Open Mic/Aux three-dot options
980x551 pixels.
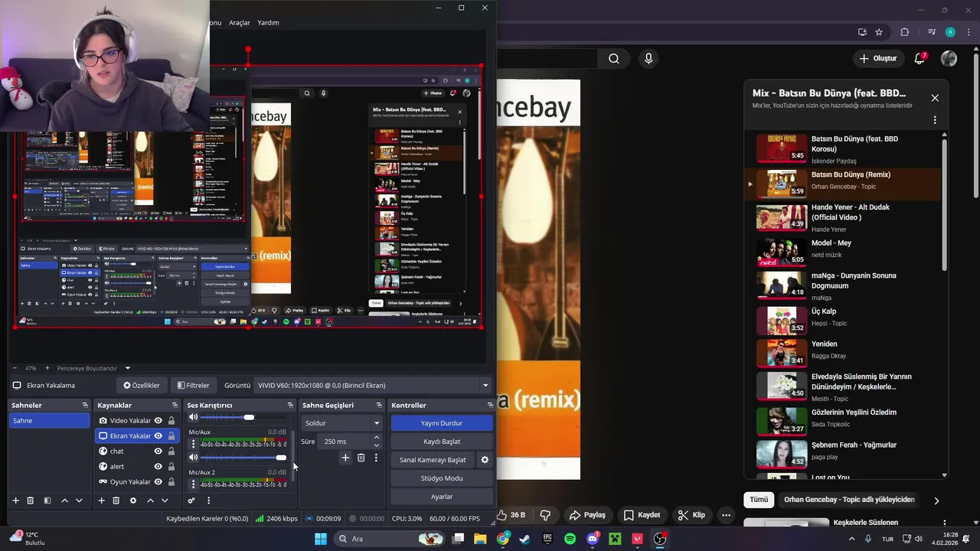pos(193,444)
